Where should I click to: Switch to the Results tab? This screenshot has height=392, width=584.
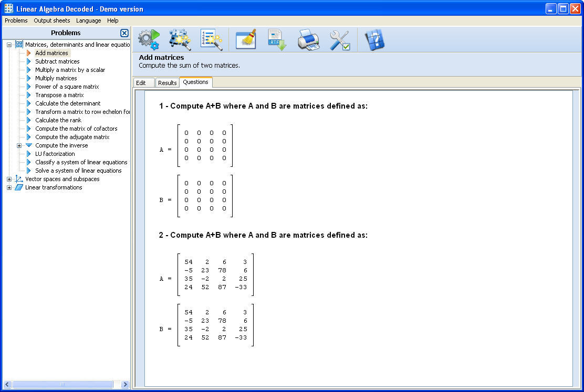(x=167, y=82)
